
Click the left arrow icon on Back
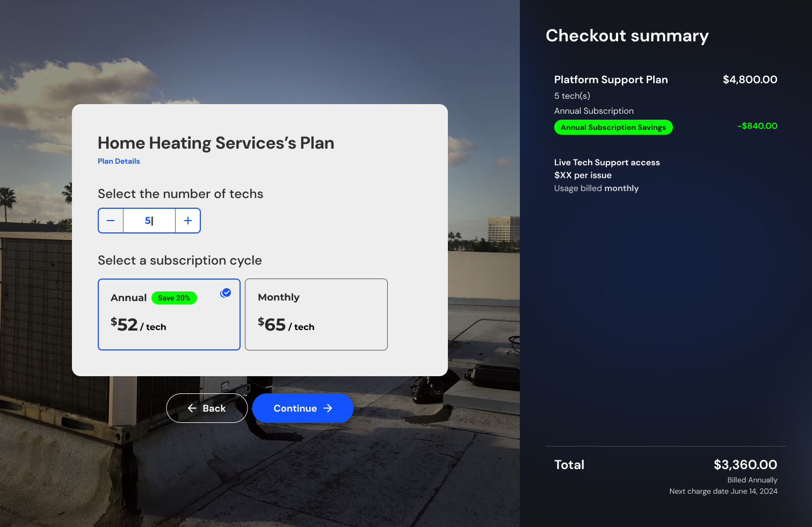tap(192, 408)
